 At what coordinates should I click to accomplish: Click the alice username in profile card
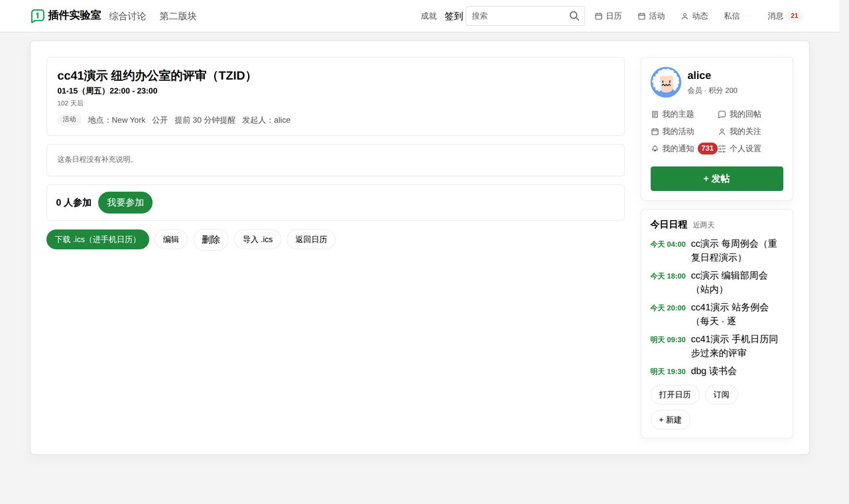[x=699, y=76]
